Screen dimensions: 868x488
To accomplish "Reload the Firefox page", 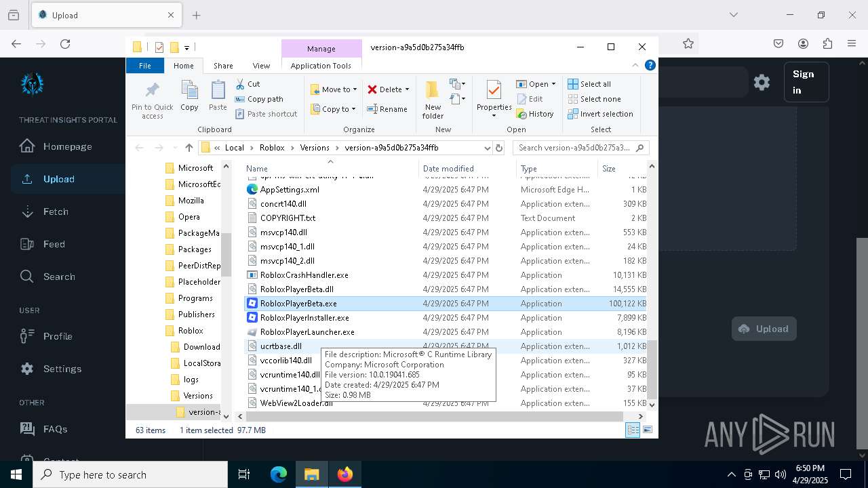I will click(x=65, y=43).
